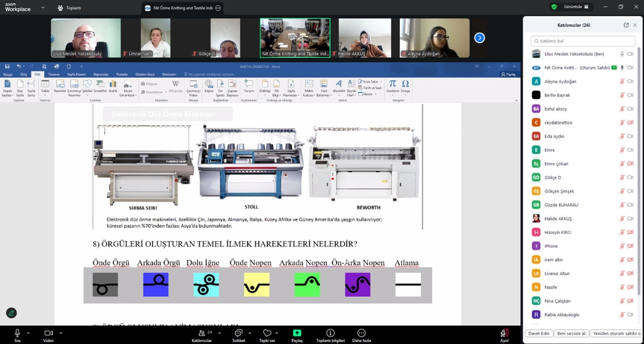Open Toplantı bilgileri meeting info
This screenshot has height=344, width=644.
pos(330,333)
